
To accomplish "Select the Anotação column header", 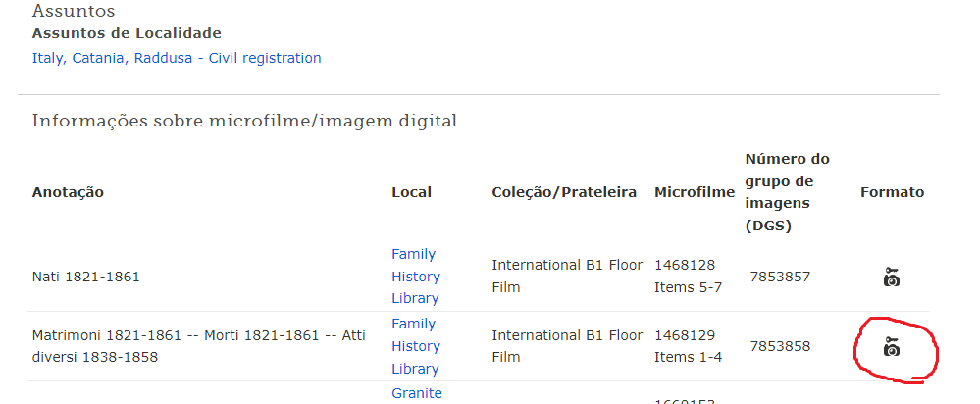I will 68,191.
